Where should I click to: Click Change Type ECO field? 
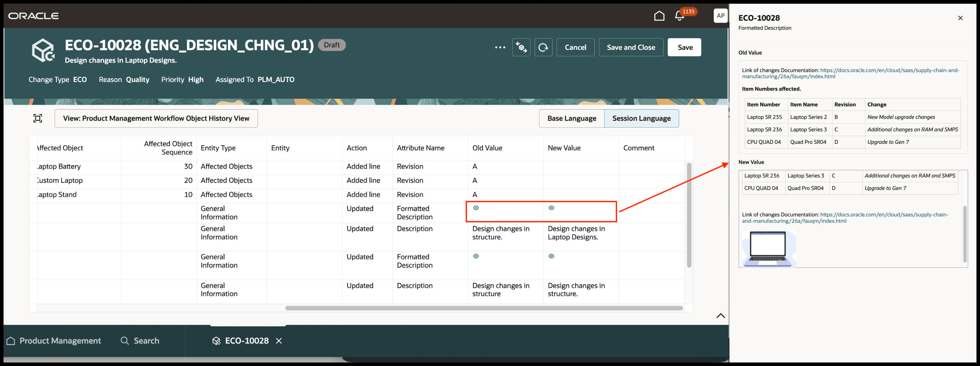point(57,80)
